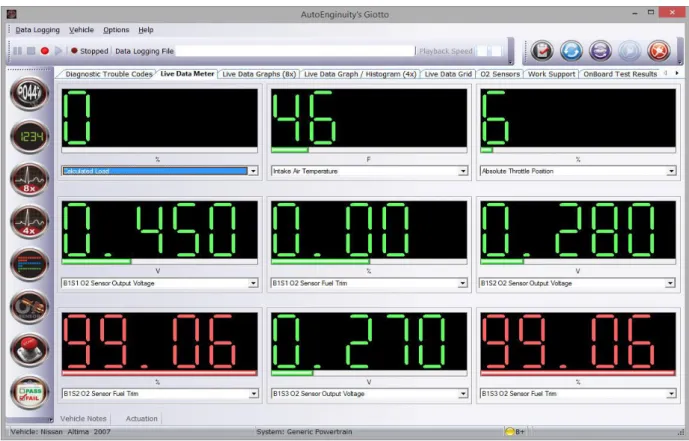The width and height of the screenshot is (689, 441).
Task: Click the red button actuation sidebar icon
Action: [x=29, y=350]
